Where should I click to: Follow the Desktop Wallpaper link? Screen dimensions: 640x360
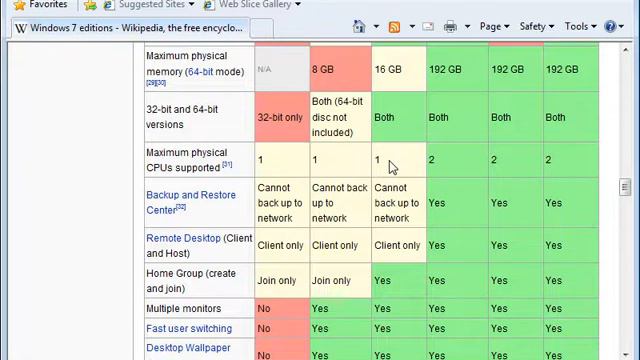coord(188,348)
